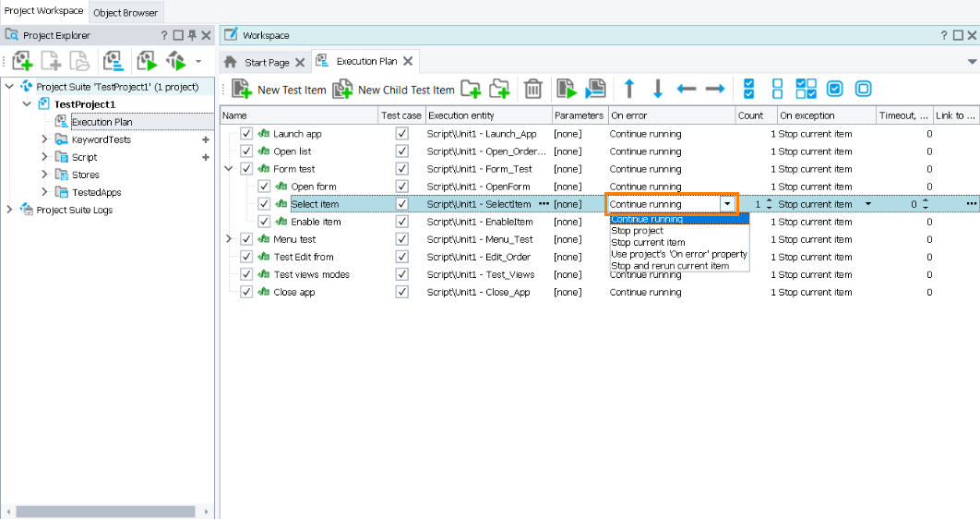
Task: Click the trash can delete icon
Action: pos(532,89)
